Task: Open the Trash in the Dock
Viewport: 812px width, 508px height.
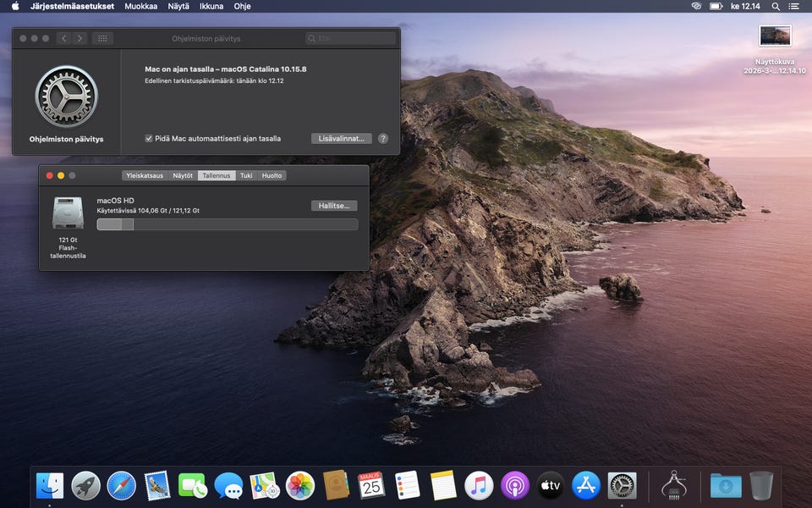Action: pyautogui.click(x=761, y=485)
